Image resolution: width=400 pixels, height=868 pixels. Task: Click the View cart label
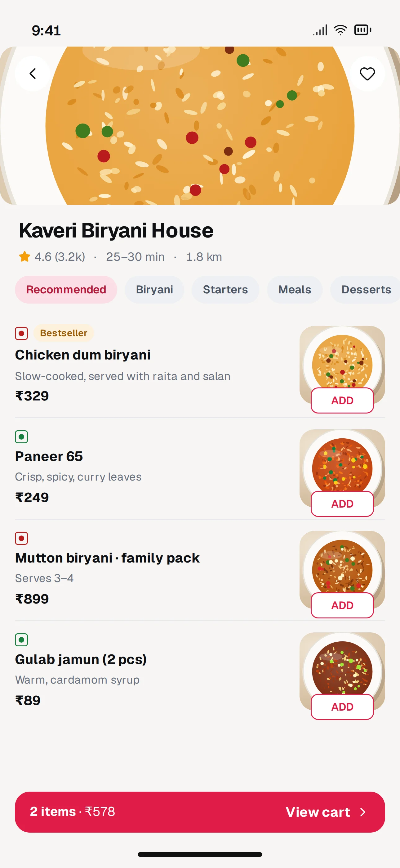tap(318, 812)
